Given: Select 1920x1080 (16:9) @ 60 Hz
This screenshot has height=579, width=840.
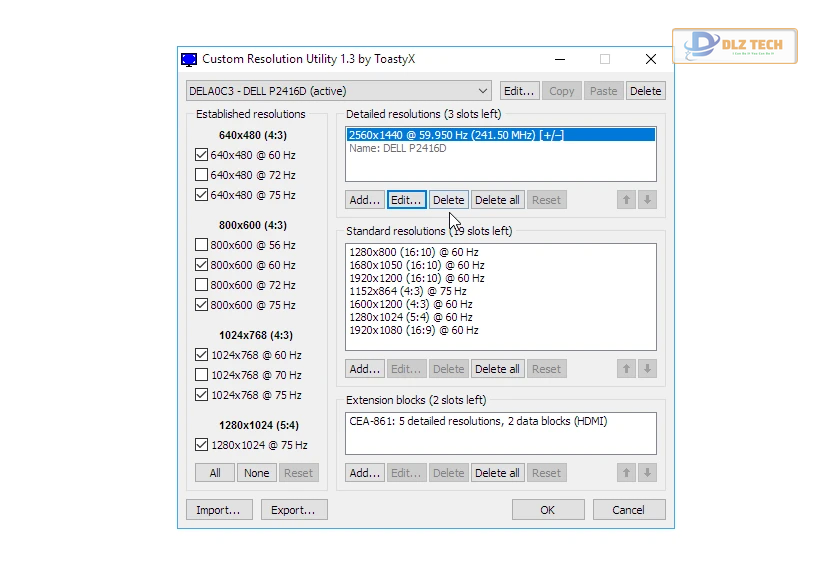Looking at the screenshot, I should tap(501, 330).
